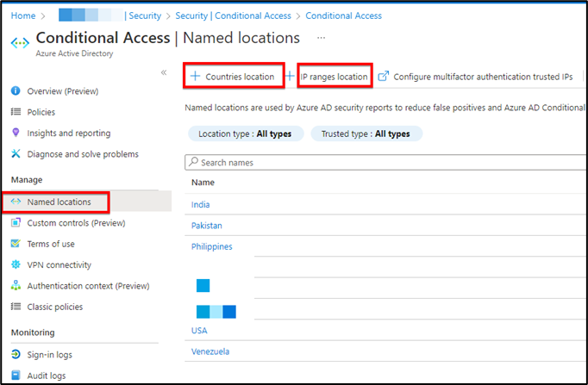Click the Diagnose wrench icon
588x385 pixels.
click(x=16, y=153)
